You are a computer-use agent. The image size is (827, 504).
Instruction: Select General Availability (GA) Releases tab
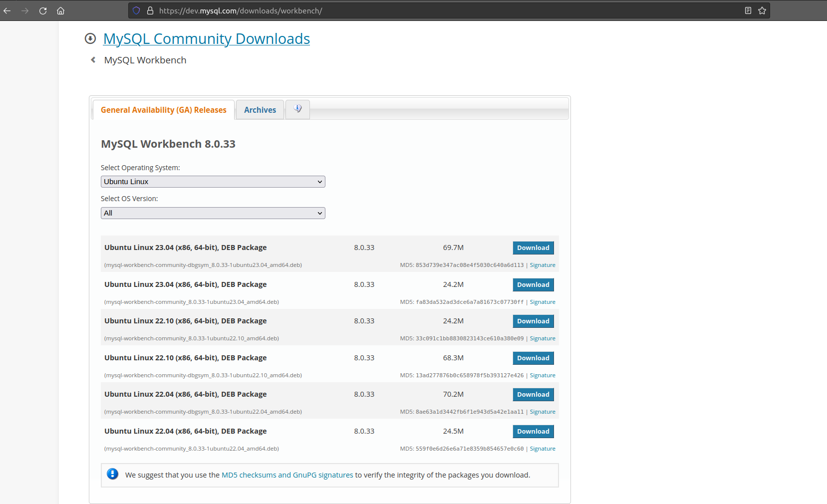pos(164,110)
